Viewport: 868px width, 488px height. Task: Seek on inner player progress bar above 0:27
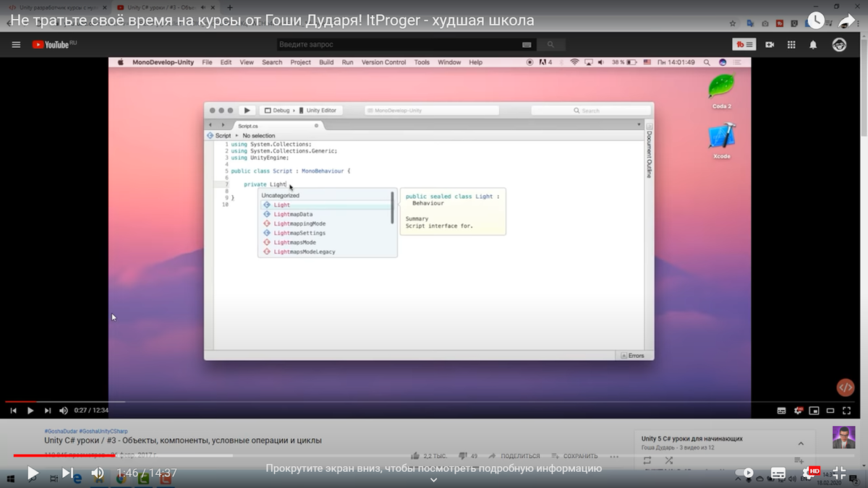point(431,401)
